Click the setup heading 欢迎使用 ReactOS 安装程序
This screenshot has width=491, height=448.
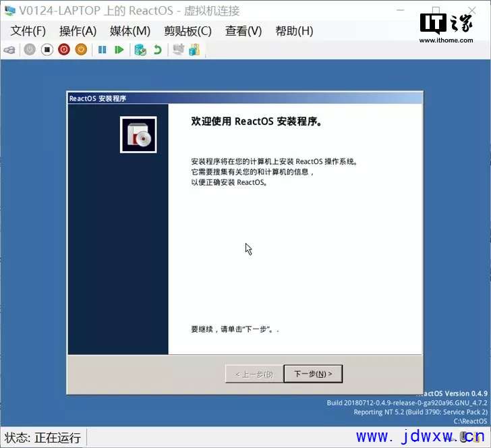[256, 121]
